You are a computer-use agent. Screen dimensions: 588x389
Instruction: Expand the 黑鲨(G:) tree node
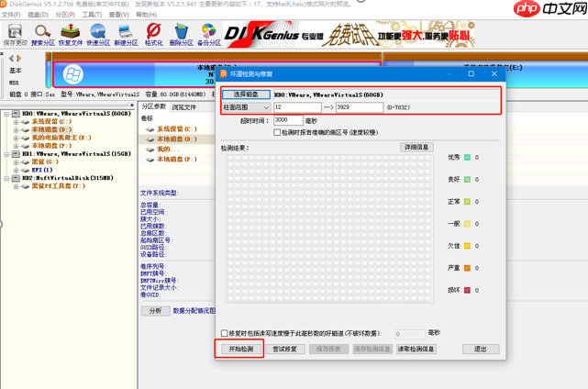[x=16, y=162]
